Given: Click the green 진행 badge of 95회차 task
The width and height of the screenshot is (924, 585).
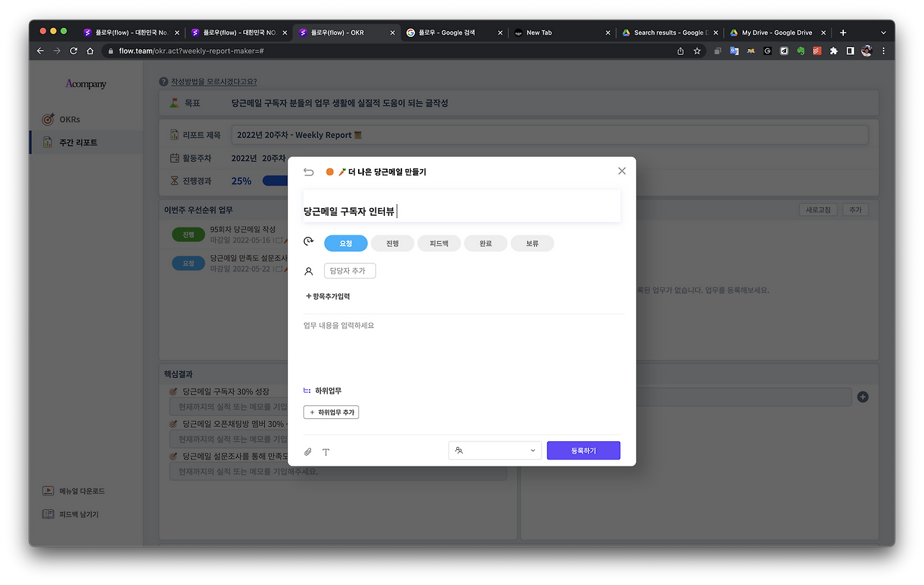Looking at the screenshot, I should click(188, 235).
